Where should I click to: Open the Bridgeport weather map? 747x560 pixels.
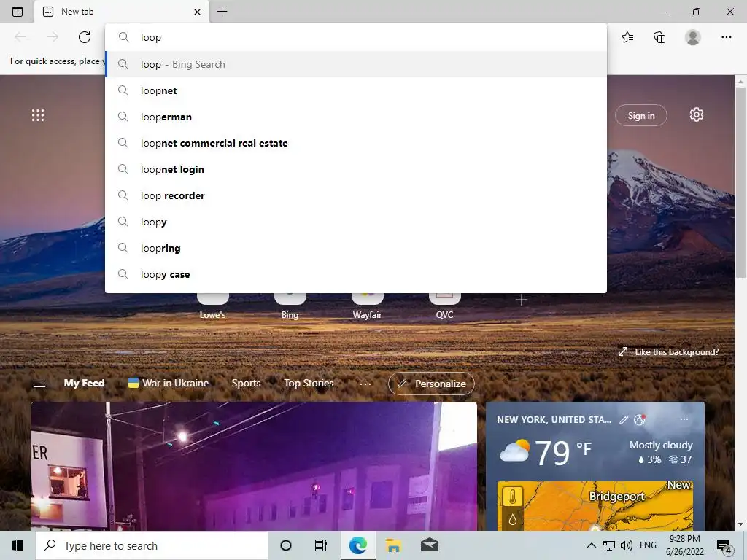pos(595,506)
